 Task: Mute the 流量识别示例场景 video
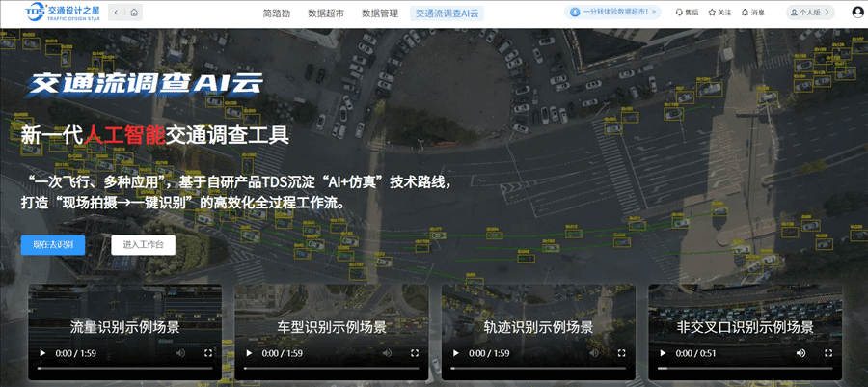(180, 353)
